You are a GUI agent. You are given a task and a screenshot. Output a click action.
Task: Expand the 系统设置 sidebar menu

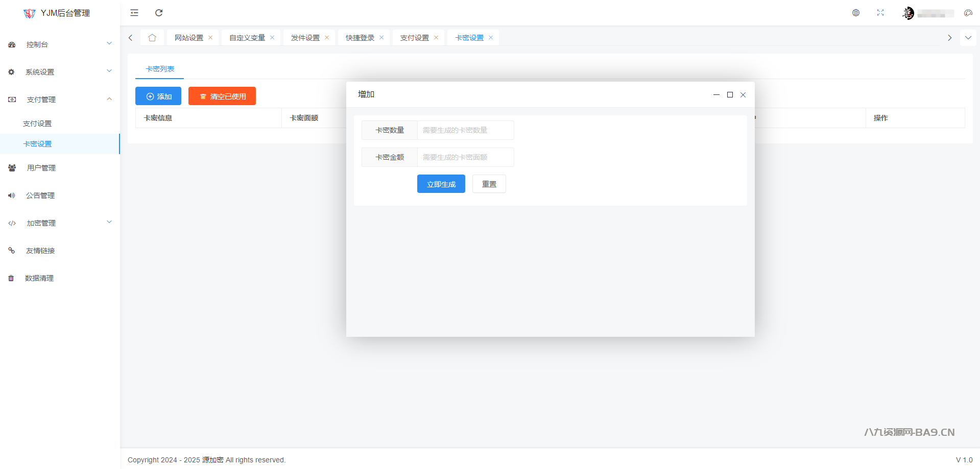(x=60, y=72)
